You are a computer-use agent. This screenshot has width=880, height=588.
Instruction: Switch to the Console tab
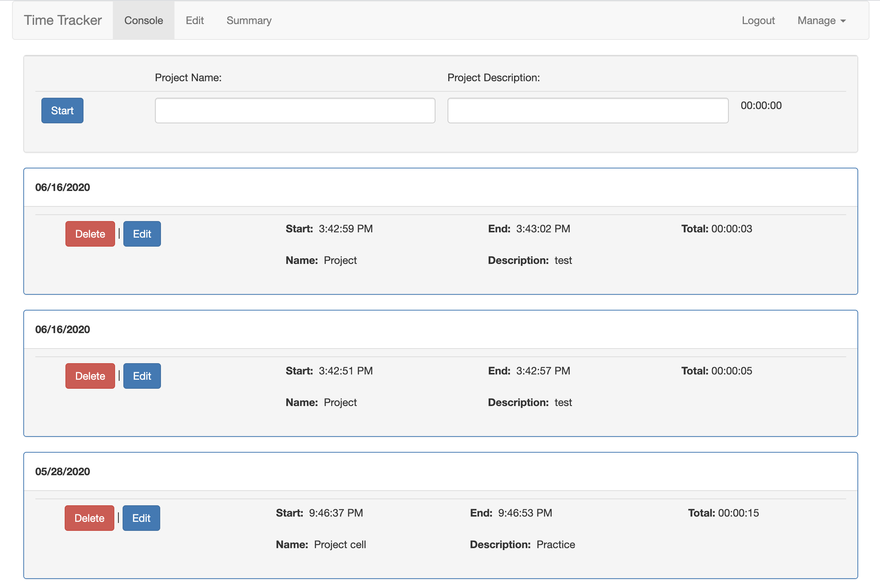pyautogui.click(x=144, y=20)
